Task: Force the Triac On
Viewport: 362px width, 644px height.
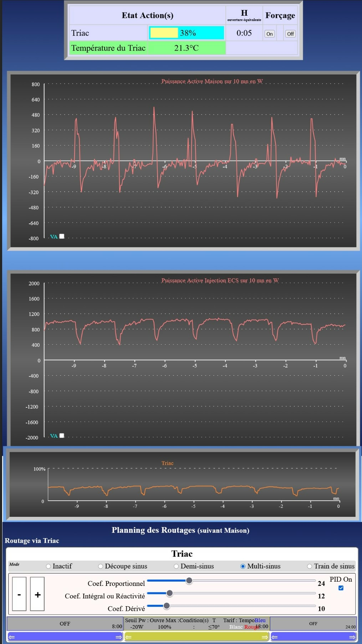Action: 269,34
